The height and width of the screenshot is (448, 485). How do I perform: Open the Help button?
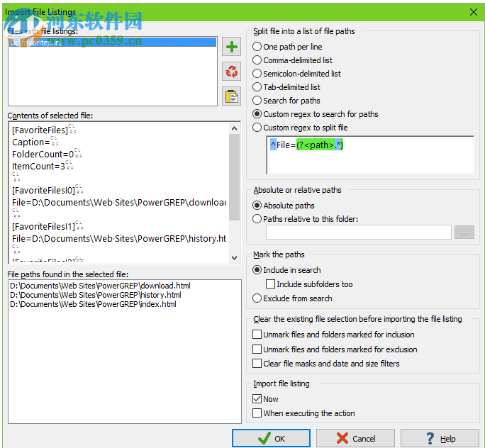click(x=440, y=438)
